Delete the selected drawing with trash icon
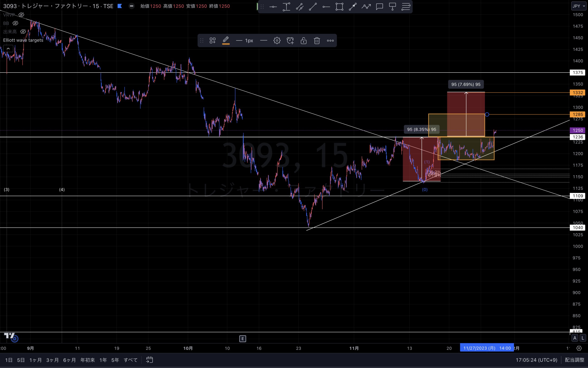The width and height of the screenshot is (588, 368). click(317, 40)
